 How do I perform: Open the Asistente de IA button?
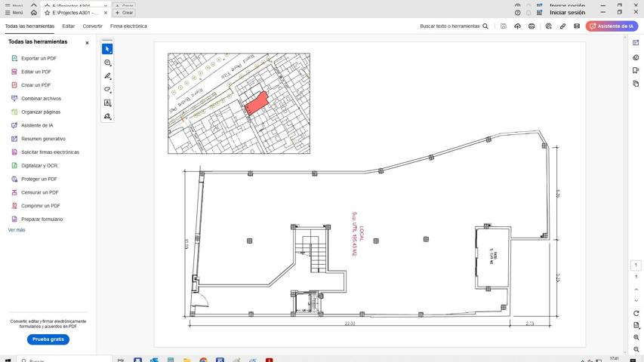(x=611, y=26)
